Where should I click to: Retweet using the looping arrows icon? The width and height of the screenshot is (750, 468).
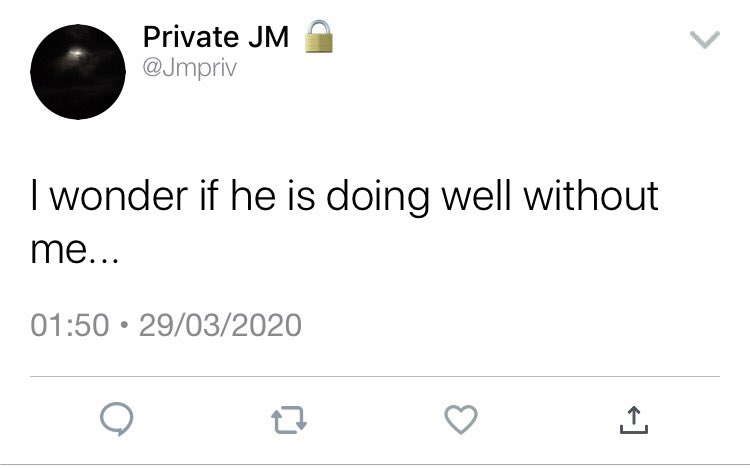point(289,420)
